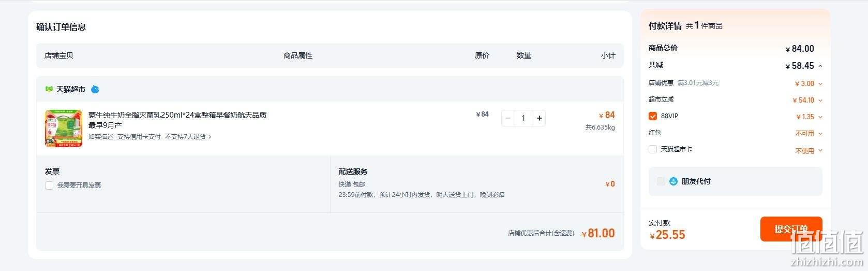Click the 朋友代付 blue avatar icon
The height and width of the screenshot is (271, 868).
(674, 181)
